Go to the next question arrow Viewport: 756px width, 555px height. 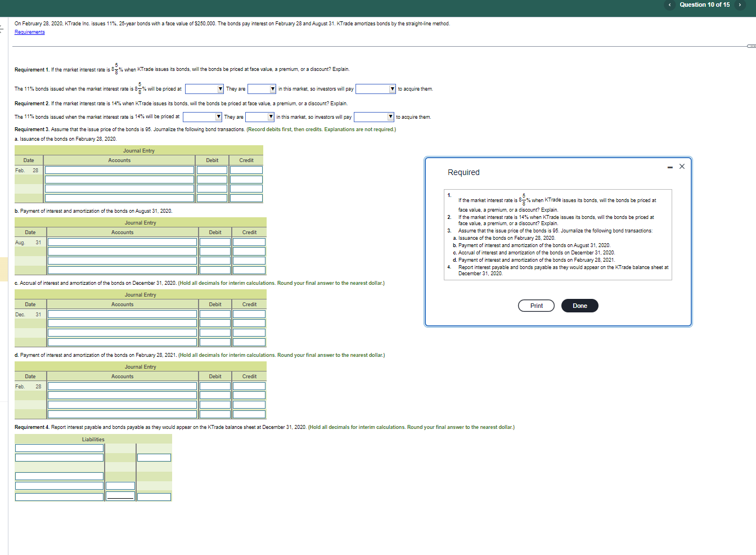click(x=740, y=5)
